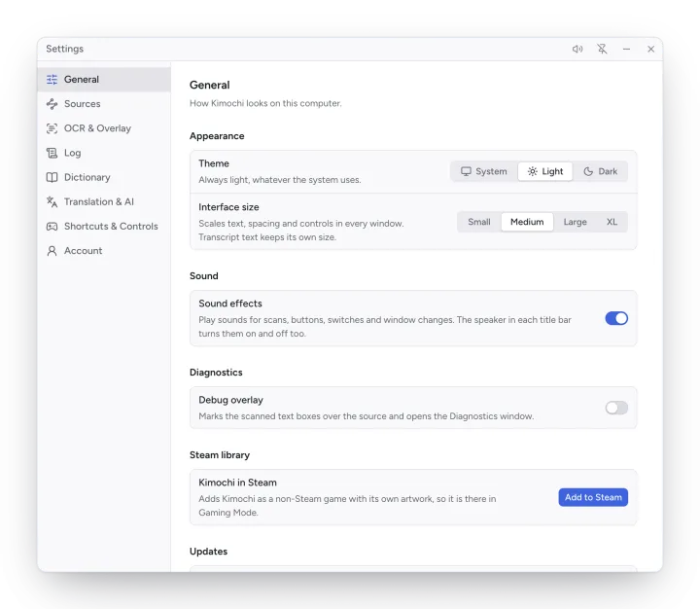Click the Account person icon

coord(52,251)
